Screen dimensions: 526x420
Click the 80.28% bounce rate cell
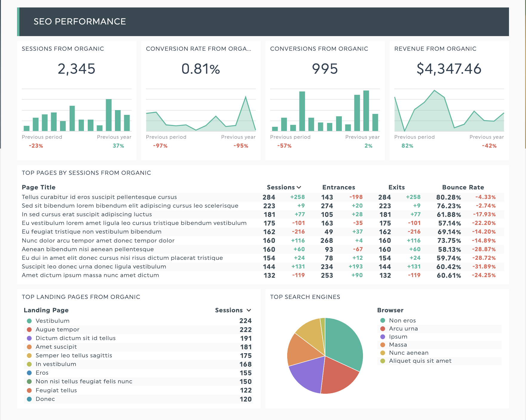[448, 197]
